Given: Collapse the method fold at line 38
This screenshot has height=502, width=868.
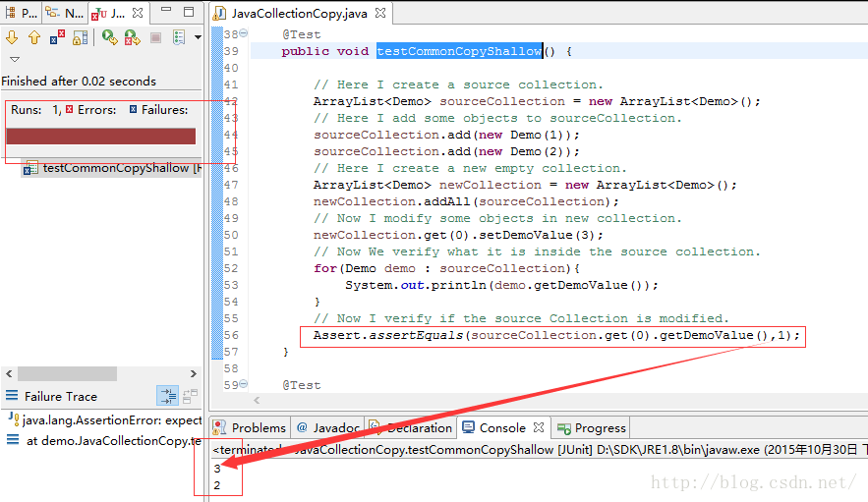Looking at the screenshot, I should click(243, 33).
